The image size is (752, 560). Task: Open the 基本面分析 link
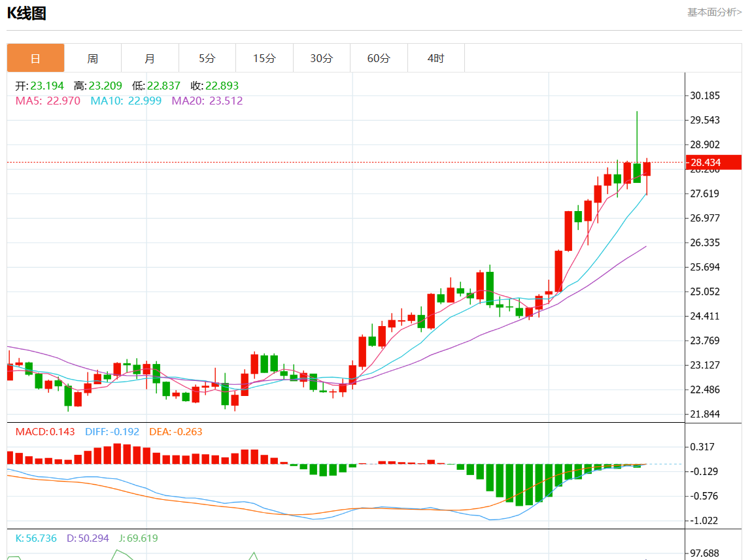click(714, 12)
